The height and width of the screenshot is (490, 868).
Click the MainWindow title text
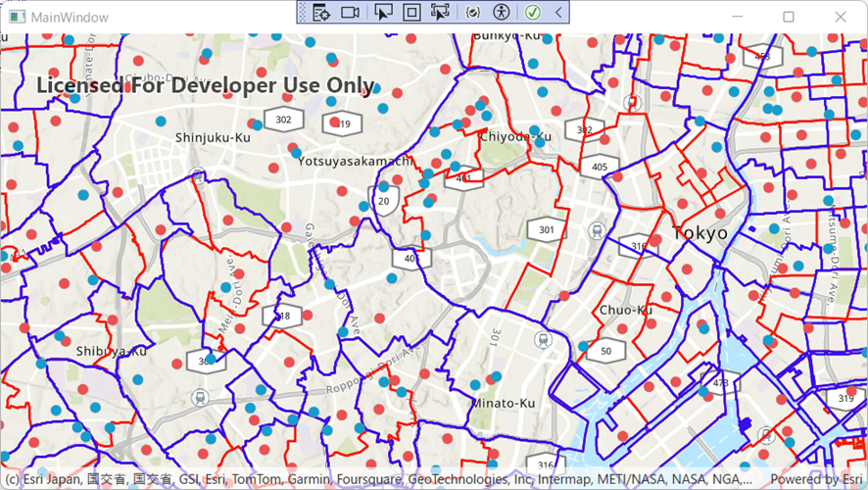point(70,18)
